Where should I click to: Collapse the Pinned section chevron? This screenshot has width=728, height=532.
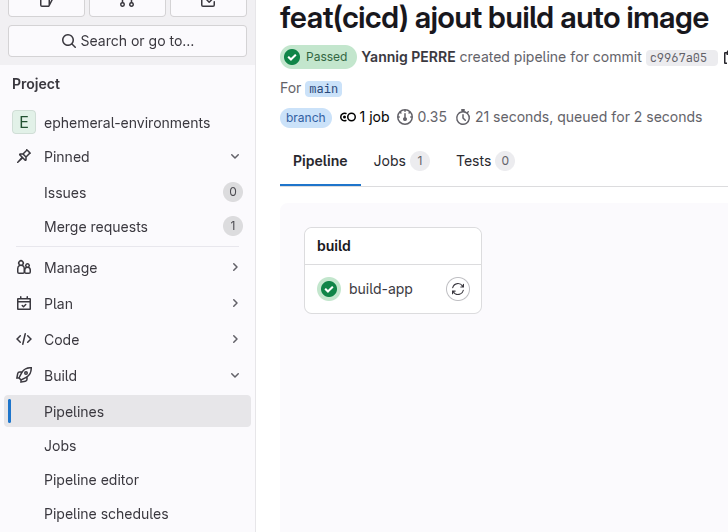[235, 156]
